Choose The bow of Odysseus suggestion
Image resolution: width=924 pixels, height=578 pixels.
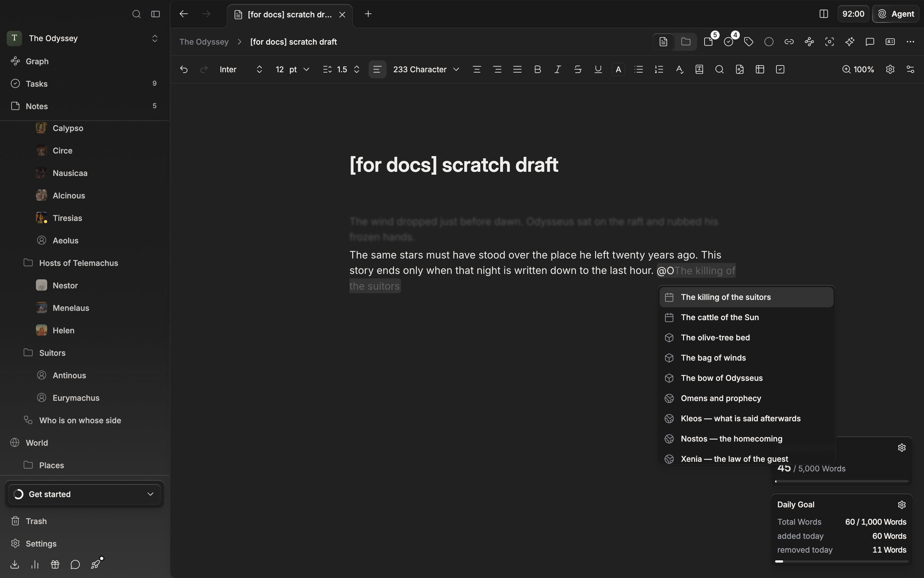coord(746,378)
